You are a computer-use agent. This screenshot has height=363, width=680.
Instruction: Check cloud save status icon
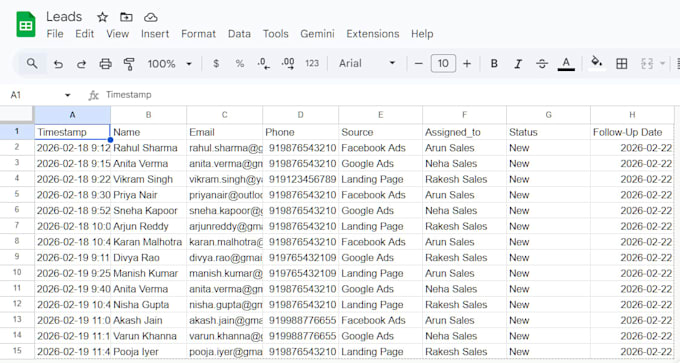(150, 17)
